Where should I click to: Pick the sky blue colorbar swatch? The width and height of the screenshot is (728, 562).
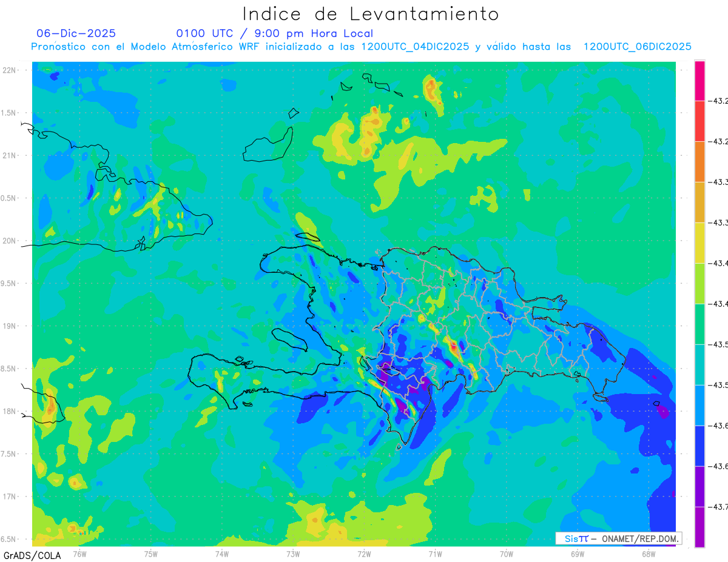[699, 406]
